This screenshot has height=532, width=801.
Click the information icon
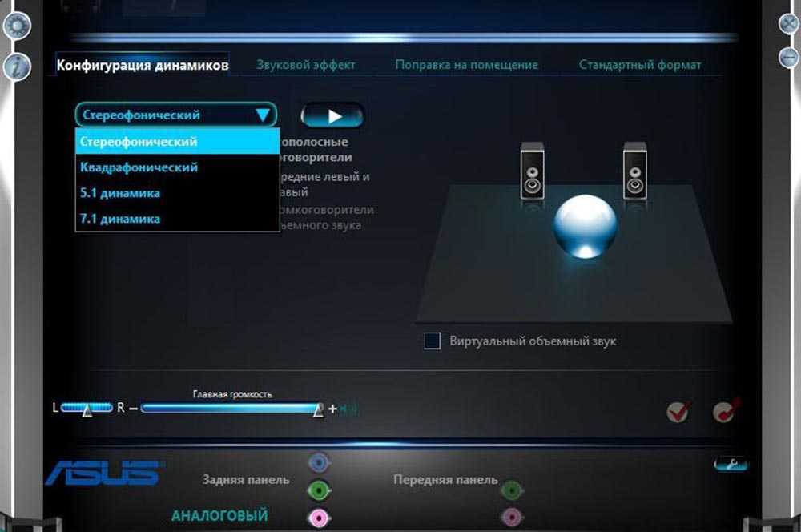pyautogui.click(x=16, y=67)
